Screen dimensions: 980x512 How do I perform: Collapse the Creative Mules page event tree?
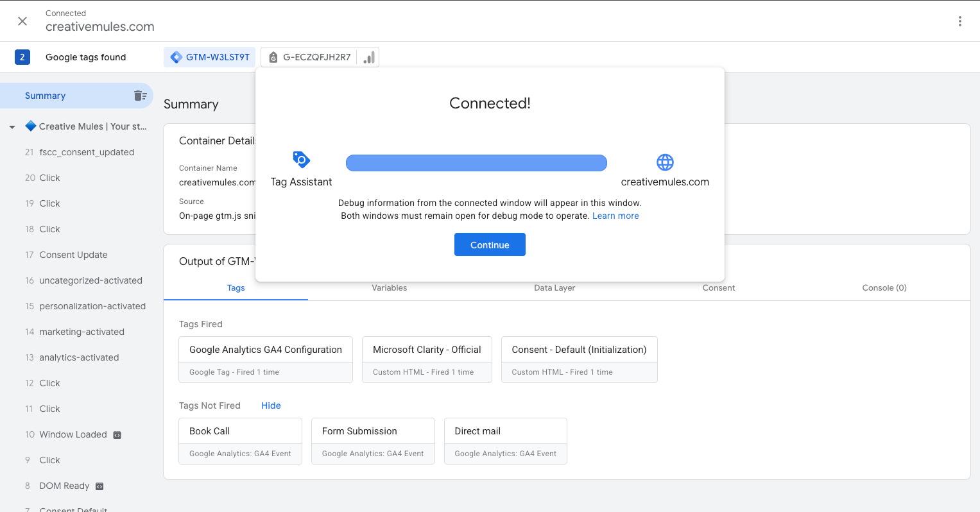click(x=12, y=127)
